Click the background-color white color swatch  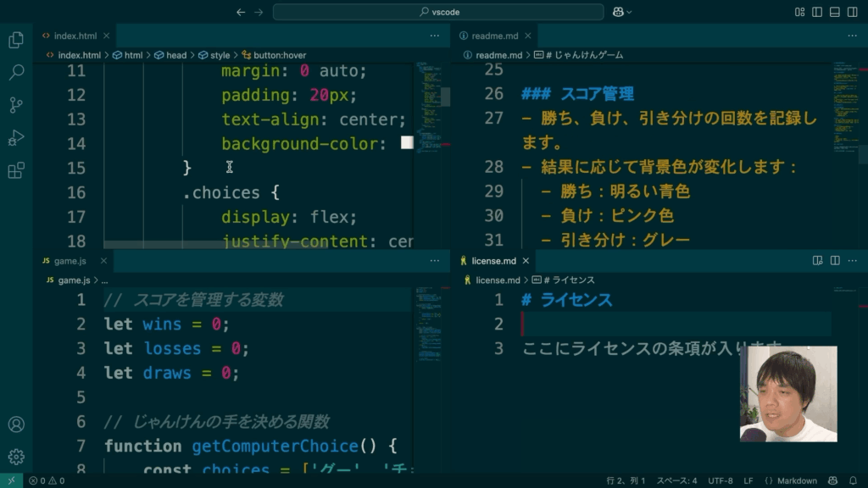(x=407, y=143)
